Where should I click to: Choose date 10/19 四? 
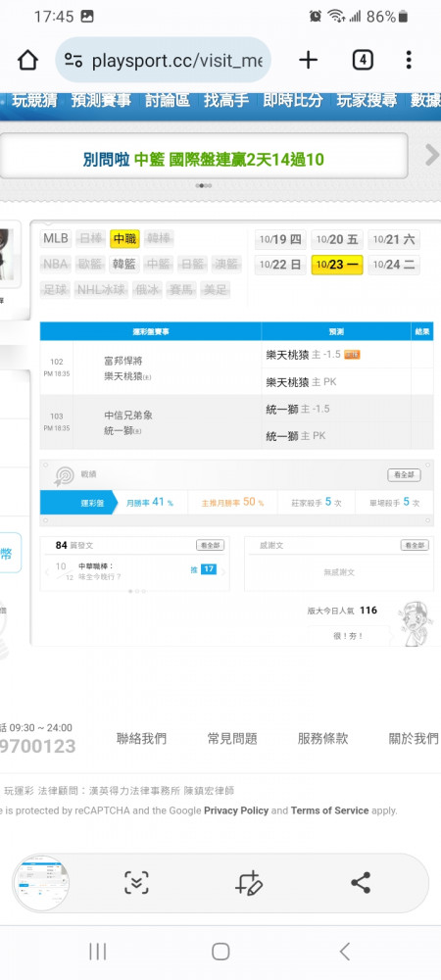(x=280, y=239)
